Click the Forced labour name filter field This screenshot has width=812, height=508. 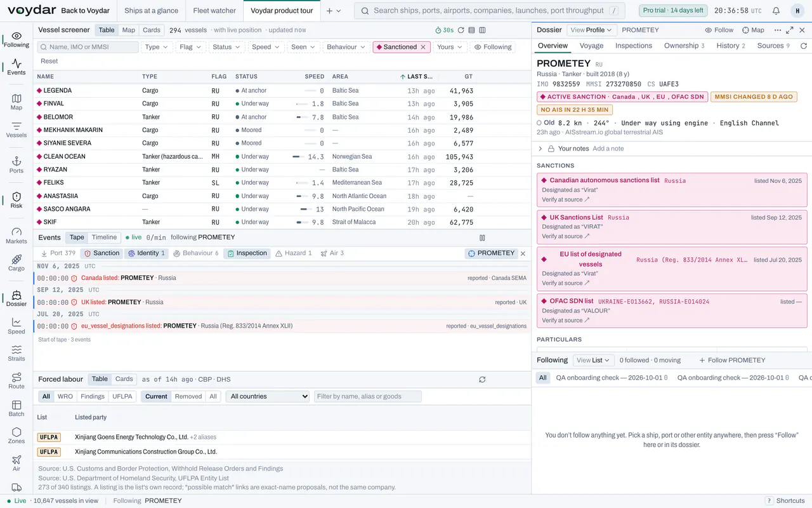tap(368, 396)
